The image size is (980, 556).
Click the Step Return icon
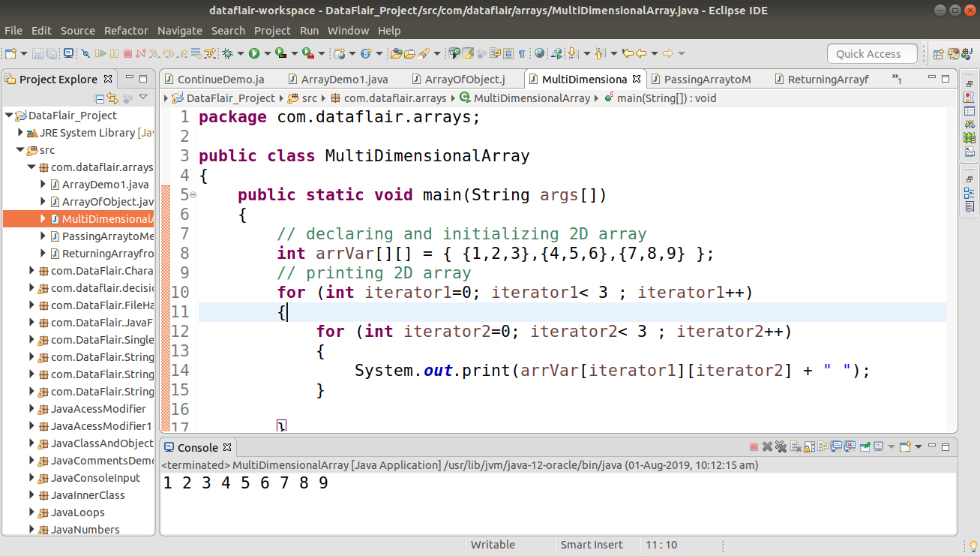(x=182, y=53)
